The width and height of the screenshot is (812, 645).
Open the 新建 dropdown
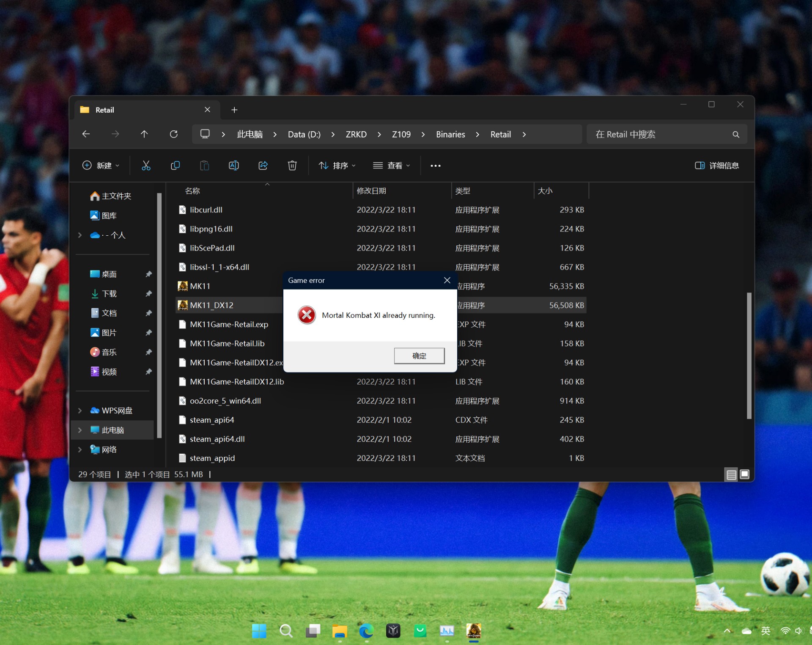(101, 165)
